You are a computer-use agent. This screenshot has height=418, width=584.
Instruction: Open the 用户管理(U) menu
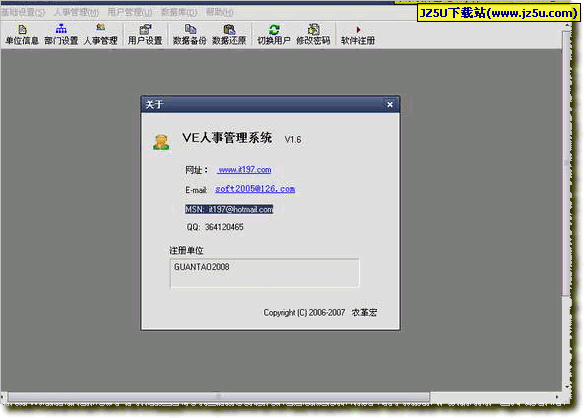click(130, 13)
